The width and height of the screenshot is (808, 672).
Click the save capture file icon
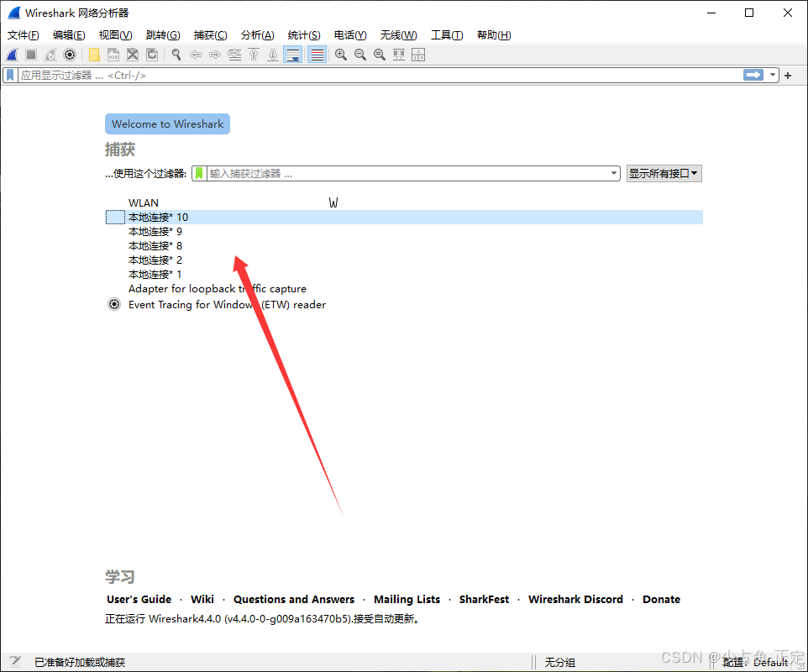113,55
